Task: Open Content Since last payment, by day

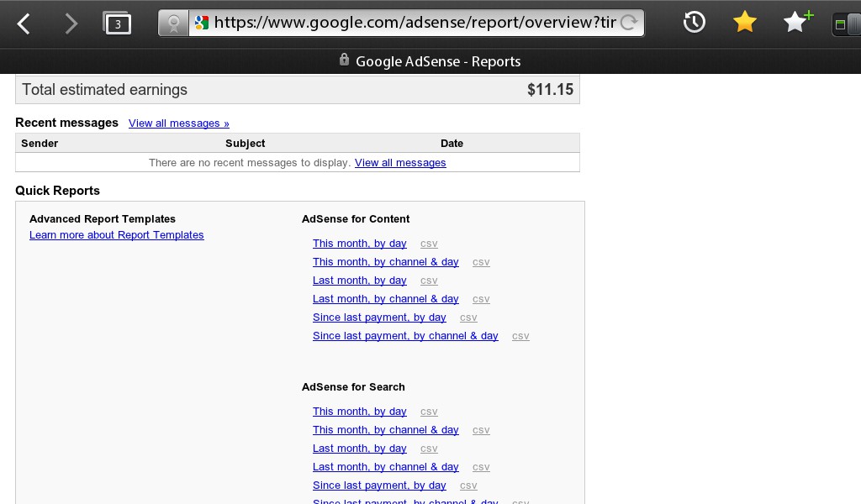Action: pos(379,318)
